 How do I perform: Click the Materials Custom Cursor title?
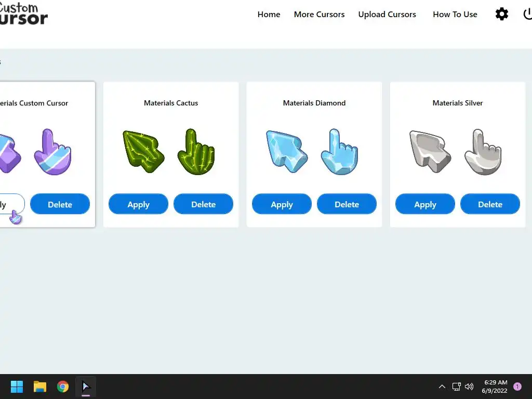[x=34, y=103]
